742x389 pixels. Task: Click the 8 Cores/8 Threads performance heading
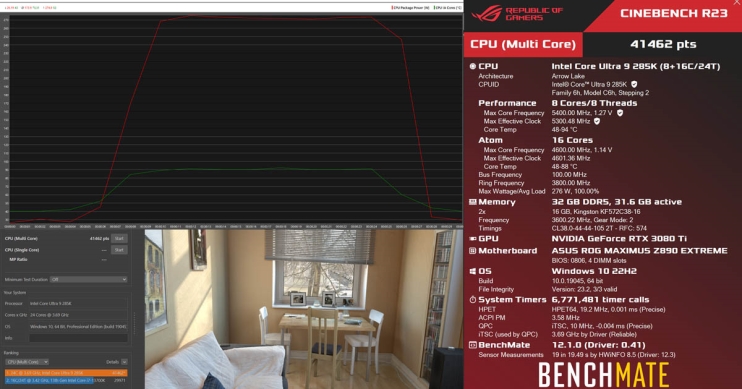pyautogui.click(x=594, y=103)
